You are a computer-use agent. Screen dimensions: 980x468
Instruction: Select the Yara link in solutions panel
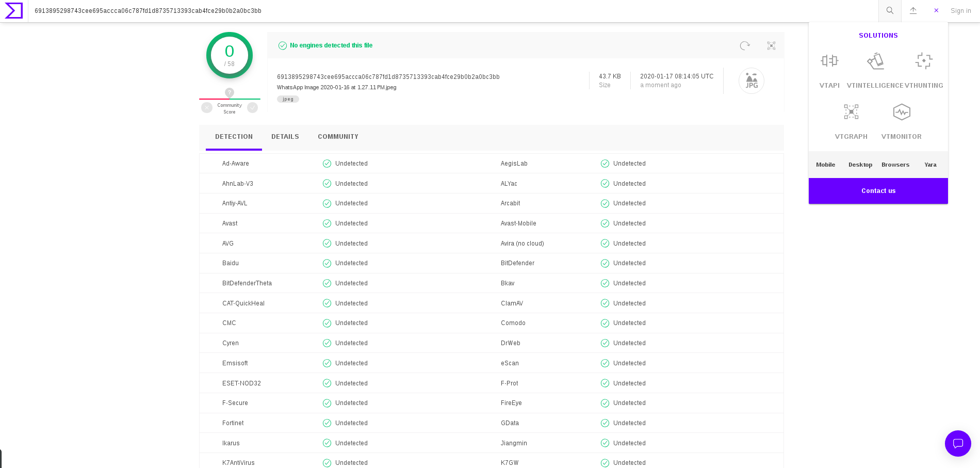click(x=930, y=165)
